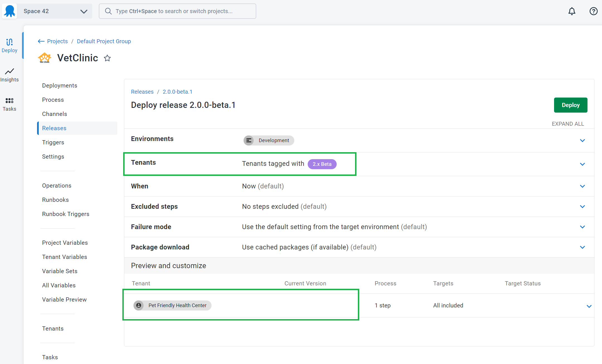Open Operations in project menu
This screenshot has height=364, width=602.
coord(57,186)
